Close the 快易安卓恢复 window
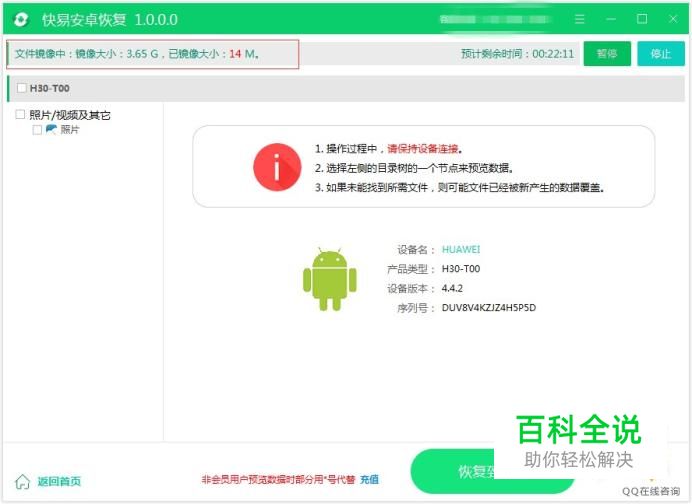Image resolution: width=692 pixels, height=504 pixels. click(673, 19)
